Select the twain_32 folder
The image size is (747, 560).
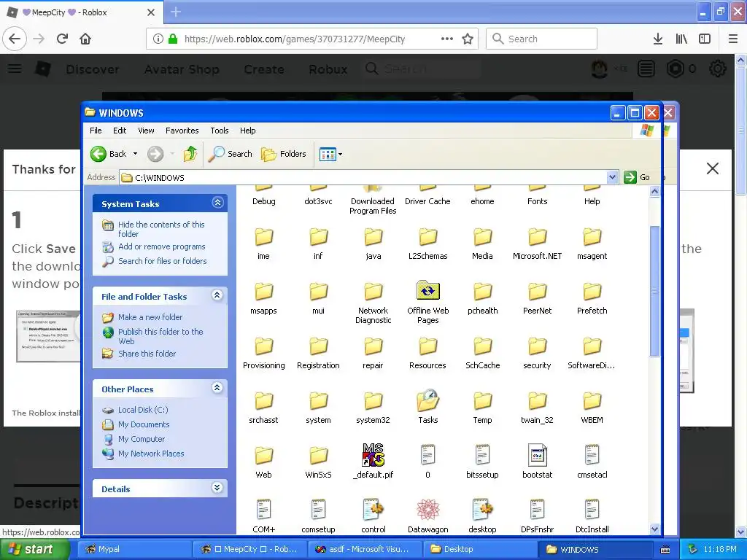[x=538, y=401]
